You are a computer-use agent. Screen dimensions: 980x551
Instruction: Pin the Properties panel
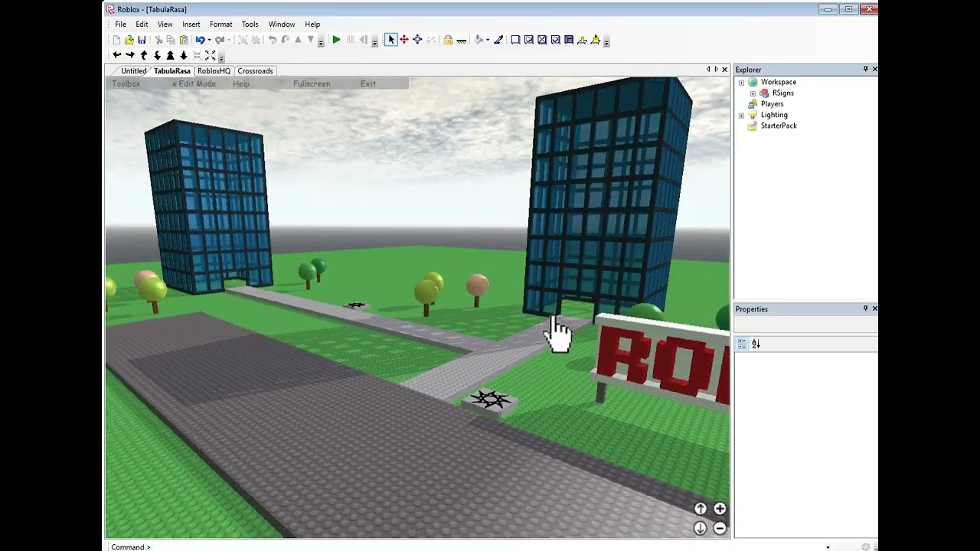tap(865, 308)
